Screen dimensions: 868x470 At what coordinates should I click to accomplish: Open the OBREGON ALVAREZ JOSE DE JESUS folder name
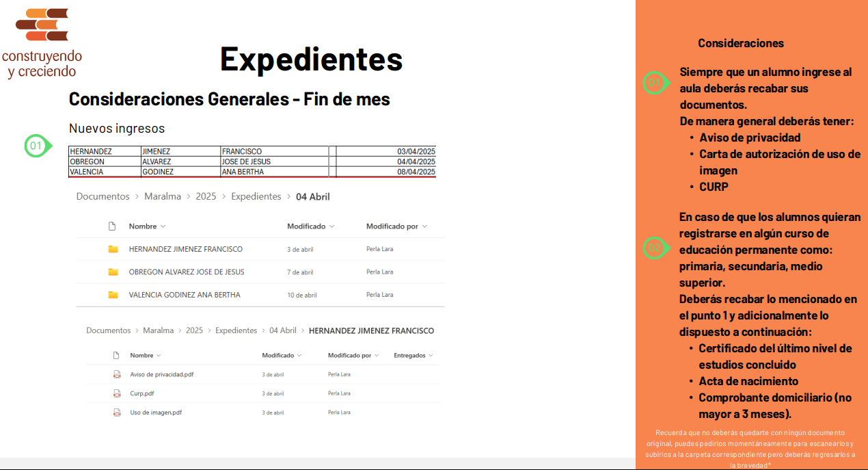(x=186, y=272)
